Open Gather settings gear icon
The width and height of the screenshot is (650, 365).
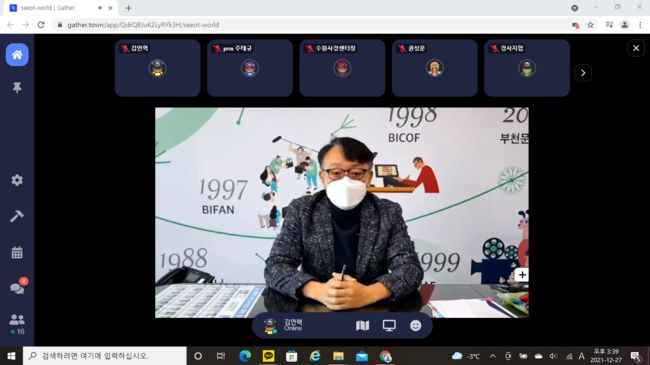pos(17,180)
